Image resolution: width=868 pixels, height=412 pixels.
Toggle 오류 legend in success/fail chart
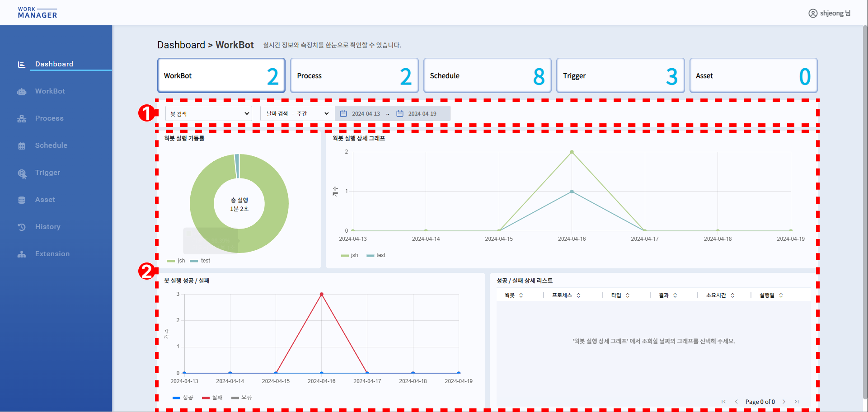(242, 398)
